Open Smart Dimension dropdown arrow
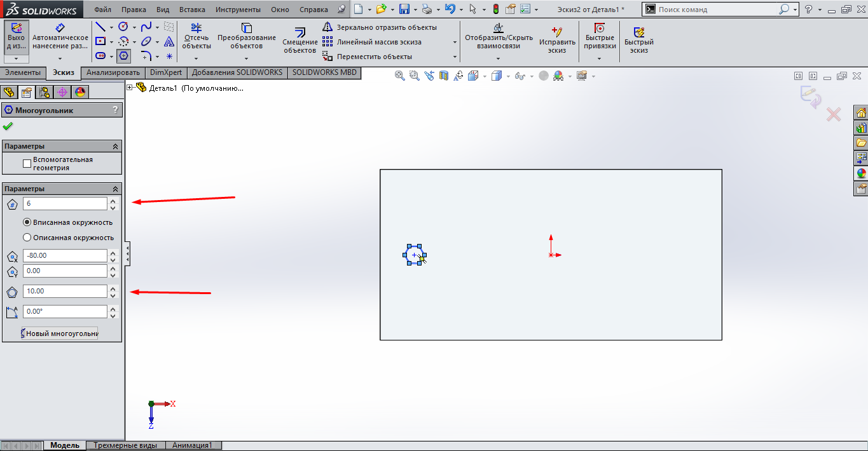 pyautogui.click(x=60, y=58)
